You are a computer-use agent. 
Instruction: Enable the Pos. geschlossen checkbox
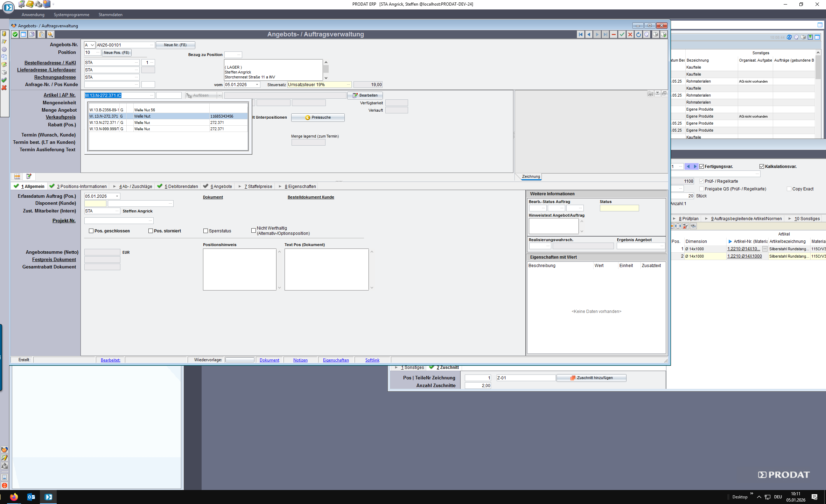91,231
